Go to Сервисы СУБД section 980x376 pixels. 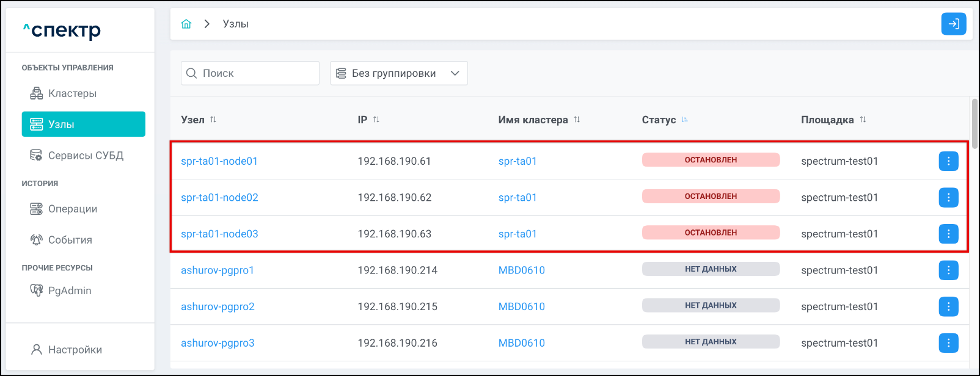86,156
